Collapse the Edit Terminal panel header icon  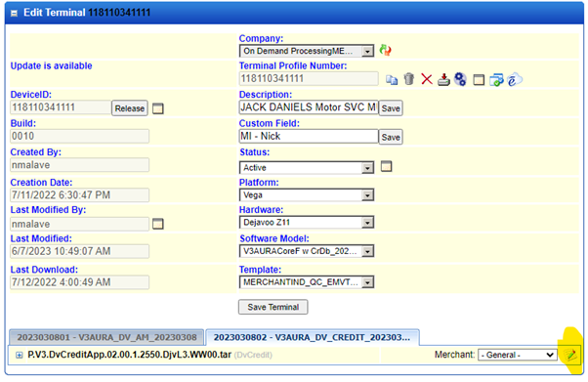click(x=14, y=13)
